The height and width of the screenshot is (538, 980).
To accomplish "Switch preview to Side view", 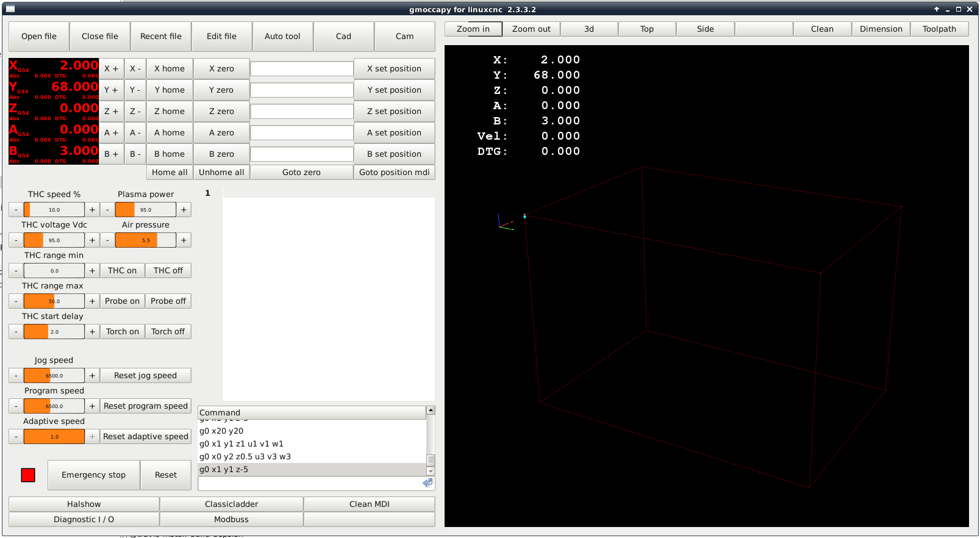I will pos(706,29).
